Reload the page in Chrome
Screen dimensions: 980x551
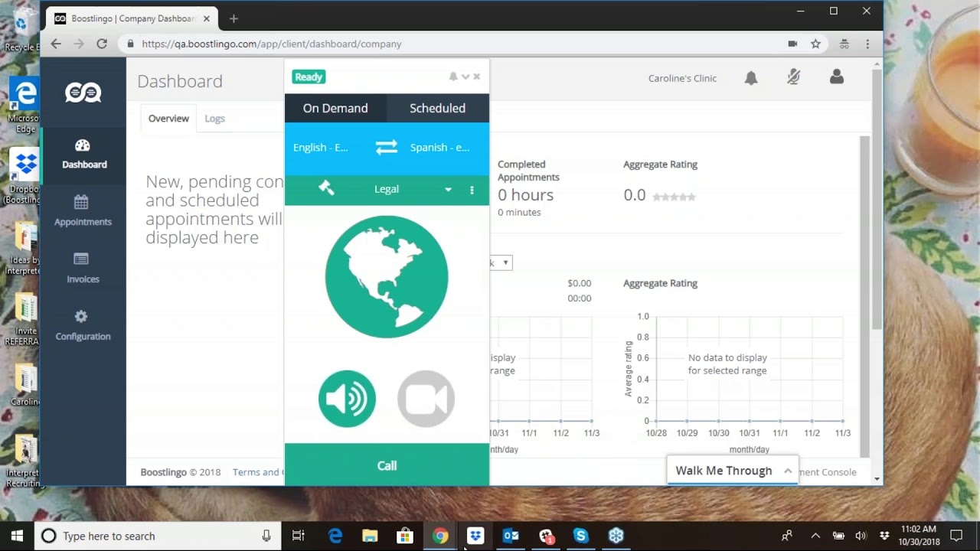(101, 44)
